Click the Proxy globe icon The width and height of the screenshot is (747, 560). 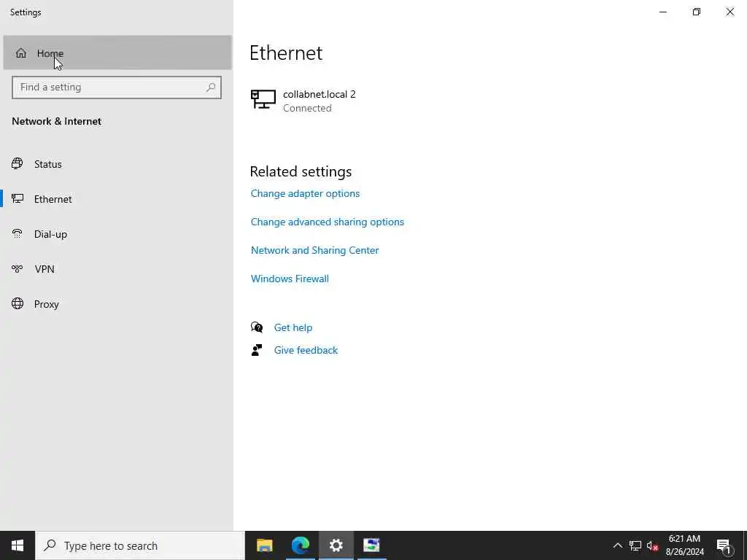[x=18, y=304]
